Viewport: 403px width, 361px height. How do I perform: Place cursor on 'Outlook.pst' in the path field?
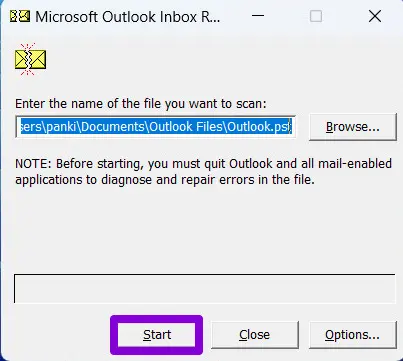[x=259, y=127]
